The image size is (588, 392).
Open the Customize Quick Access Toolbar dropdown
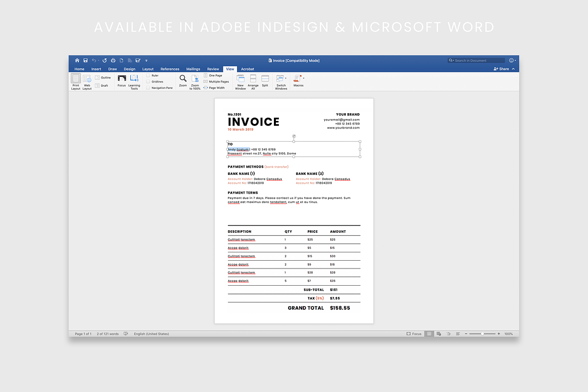coord(147,60)
